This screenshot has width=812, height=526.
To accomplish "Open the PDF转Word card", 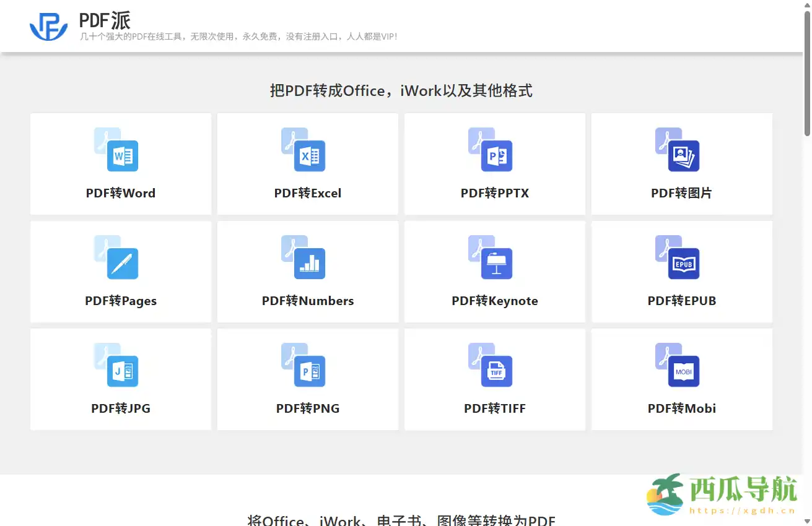I will tap(120, 163).
